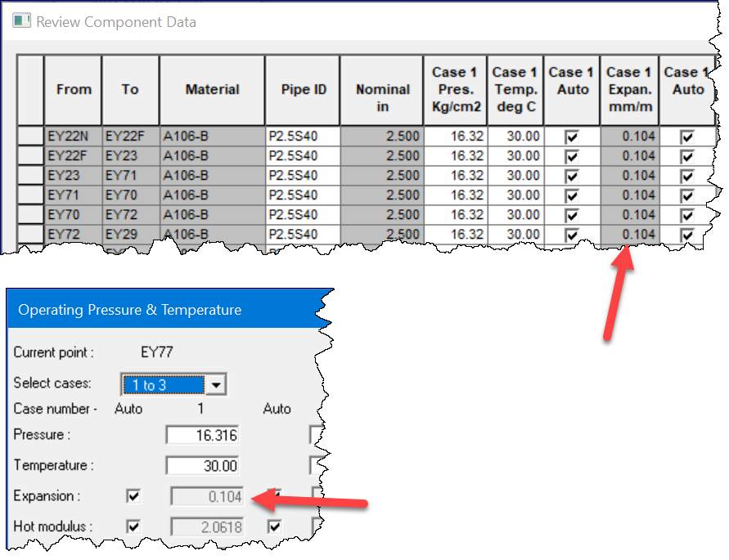Click the Material column header
This screenshot has height=560, width=729.
point(212,90)
